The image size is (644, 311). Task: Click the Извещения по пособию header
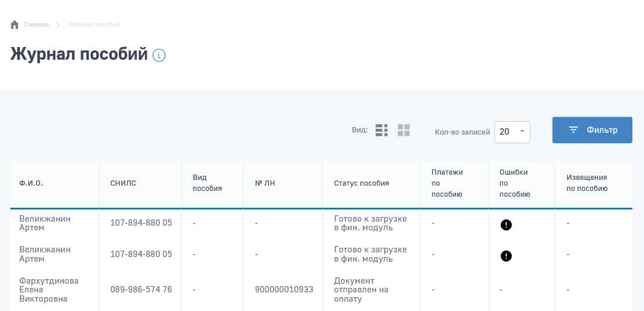pos(587,183)
